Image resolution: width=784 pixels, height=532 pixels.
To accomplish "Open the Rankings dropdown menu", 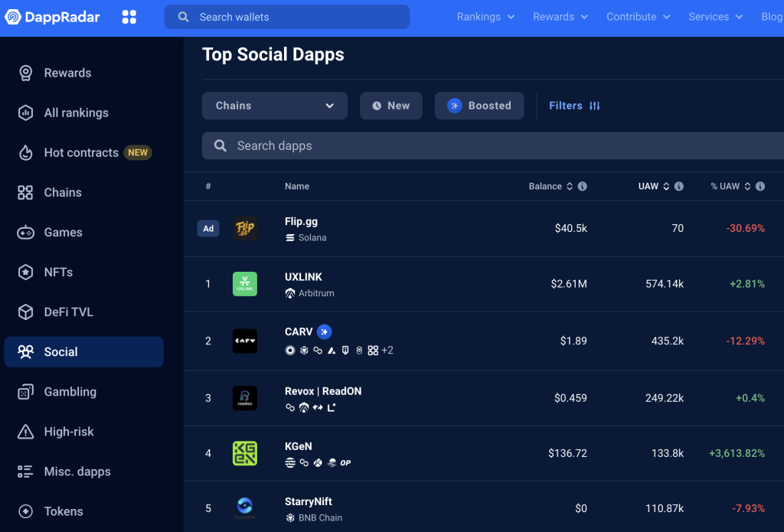I will tap(485, 17).
